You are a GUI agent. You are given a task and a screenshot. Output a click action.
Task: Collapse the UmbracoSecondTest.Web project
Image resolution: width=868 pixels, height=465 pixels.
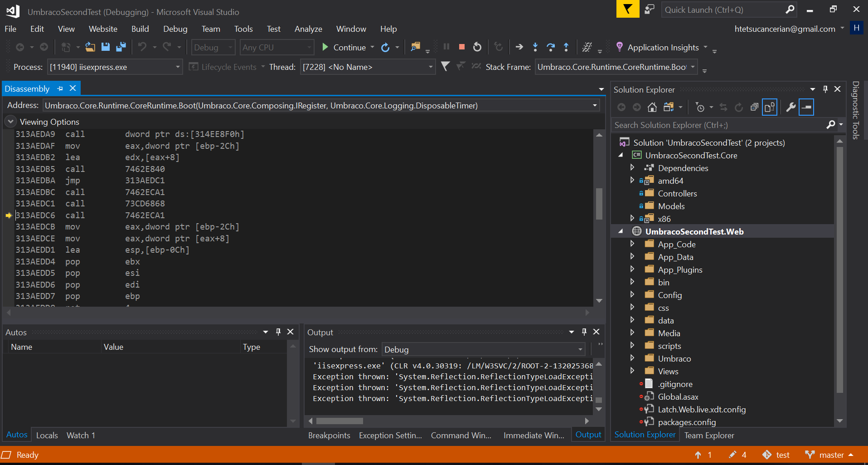point(621,231)
